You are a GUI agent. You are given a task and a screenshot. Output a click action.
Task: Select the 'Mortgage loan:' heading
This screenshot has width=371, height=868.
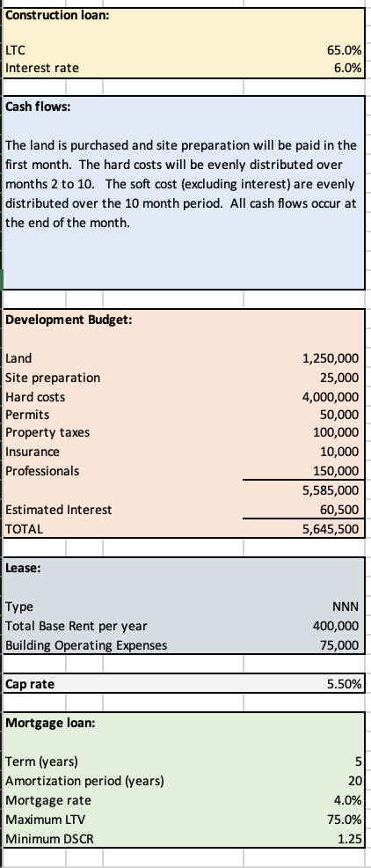click(x=50, y=723)
